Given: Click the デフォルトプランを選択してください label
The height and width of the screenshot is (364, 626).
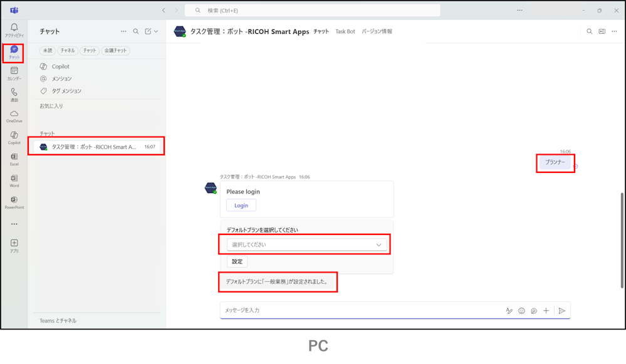Looking at the screenshot, I should click(263, 230).
